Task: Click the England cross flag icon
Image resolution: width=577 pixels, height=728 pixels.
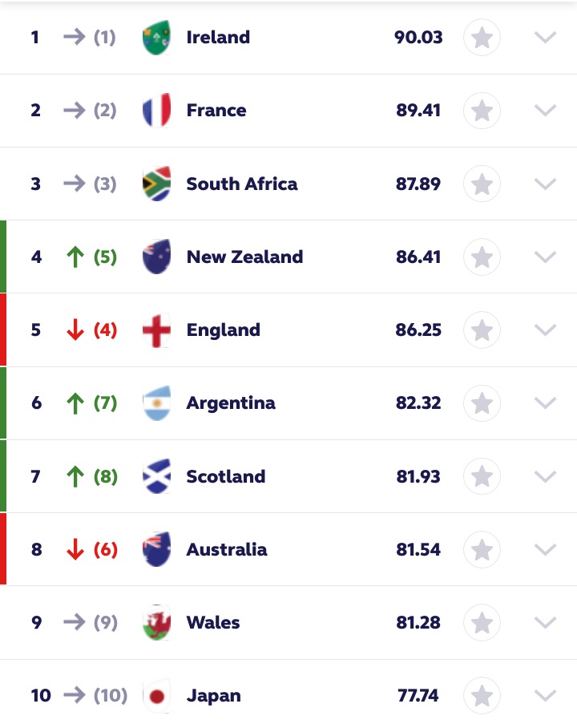Action: pos(156,330)
